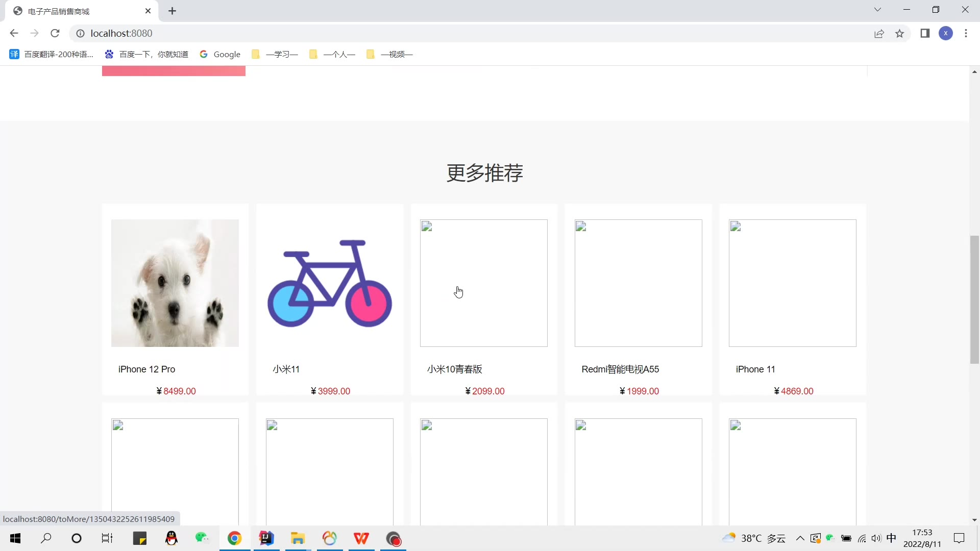This screenshot has height=551, width=980.
Task: View site information icon in address bar
Action: (x=80, y=33)
